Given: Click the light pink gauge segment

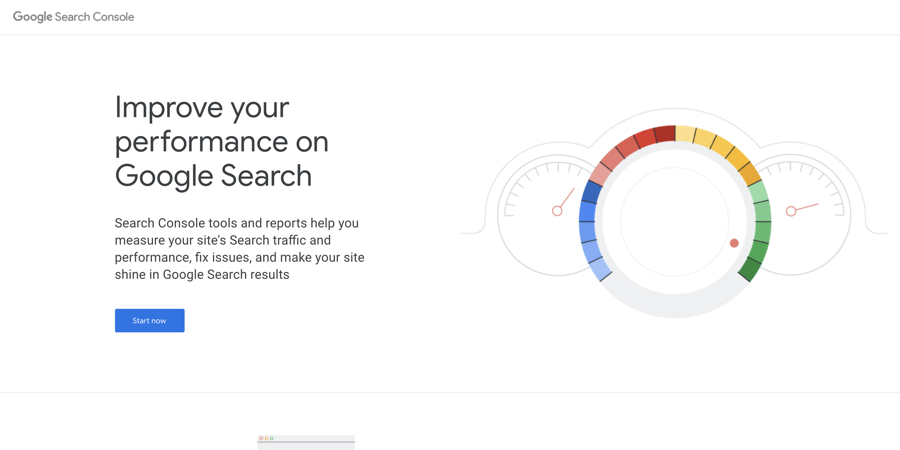Looking at the screenshot, I should pos(599,174).
